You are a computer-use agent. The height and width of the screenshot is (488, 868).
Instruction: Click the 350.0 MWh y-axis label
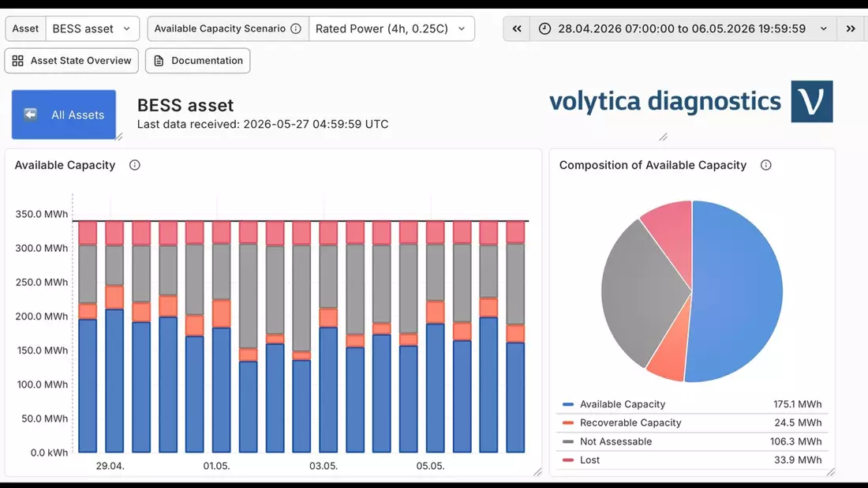42,214
